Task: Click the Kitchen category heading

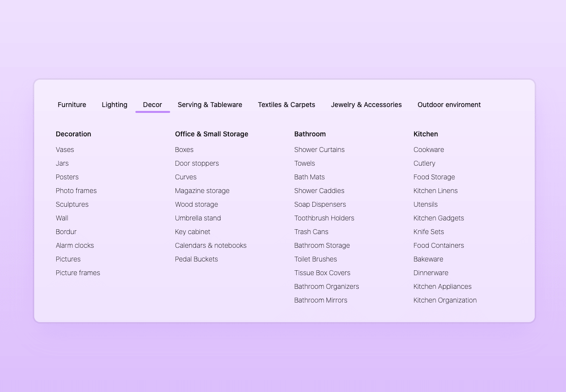Action: [426, 134]
